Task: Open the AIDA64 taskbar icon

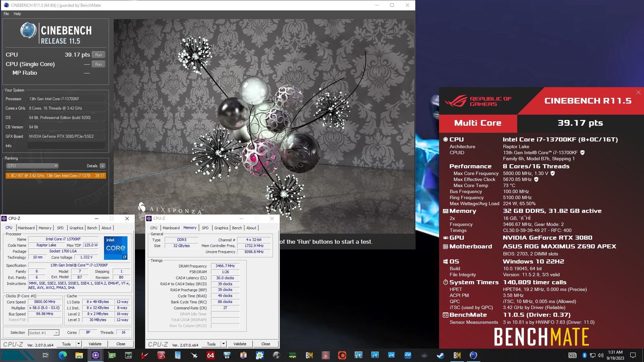Action: [x=210, y=355]
